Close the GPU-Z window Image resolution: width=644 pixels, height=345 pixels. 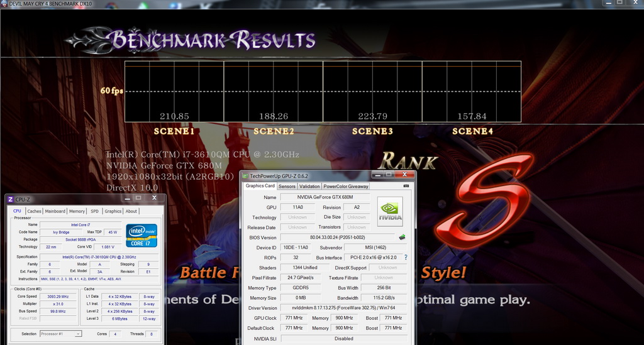click(404, 174)
